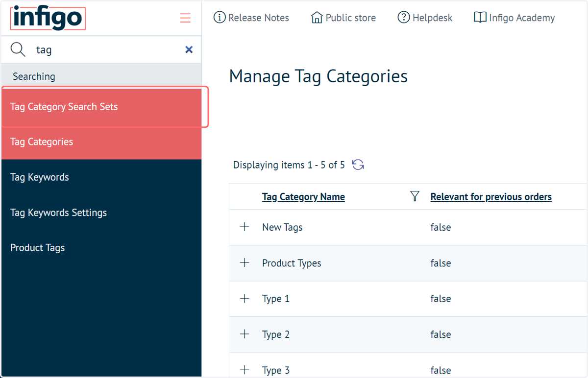Click 'Displaying items 1 - 5 of 5' text
Screen dimensions: 588x378
coord(289,165)
